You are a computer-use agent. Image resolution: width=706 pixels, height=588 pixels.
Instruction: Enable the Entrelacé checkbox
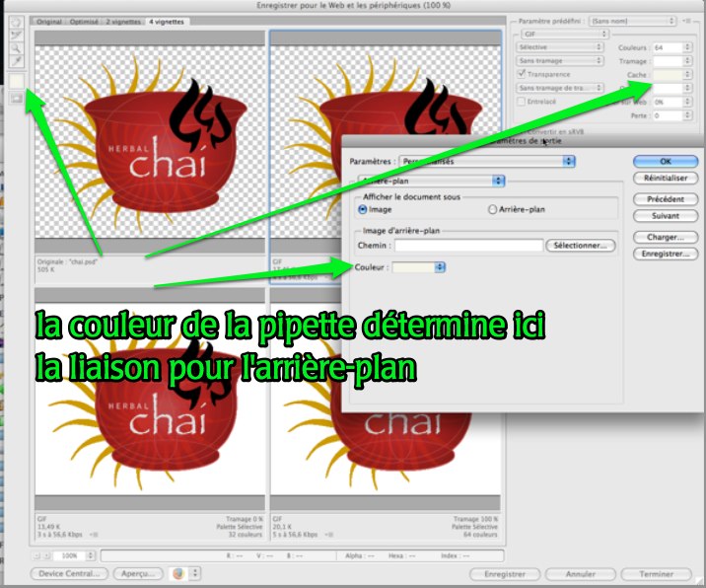point(523,101)
